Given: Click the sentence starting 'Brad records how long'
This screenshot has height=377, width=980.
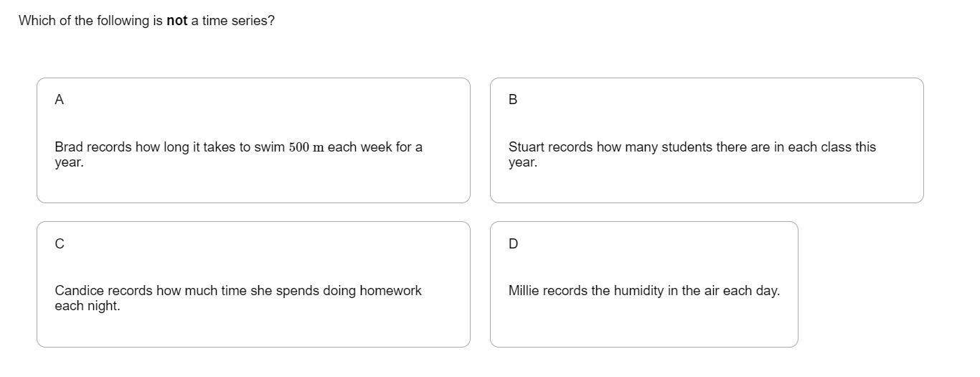Looking at the screenshot, I should (238, 154).
